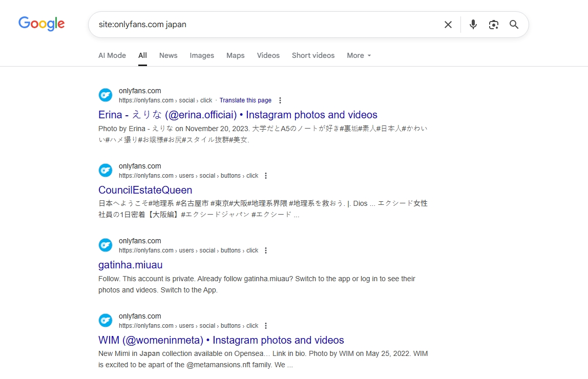Open three-dot menu for WIM result
588x379 pixels.
(266, 326)
